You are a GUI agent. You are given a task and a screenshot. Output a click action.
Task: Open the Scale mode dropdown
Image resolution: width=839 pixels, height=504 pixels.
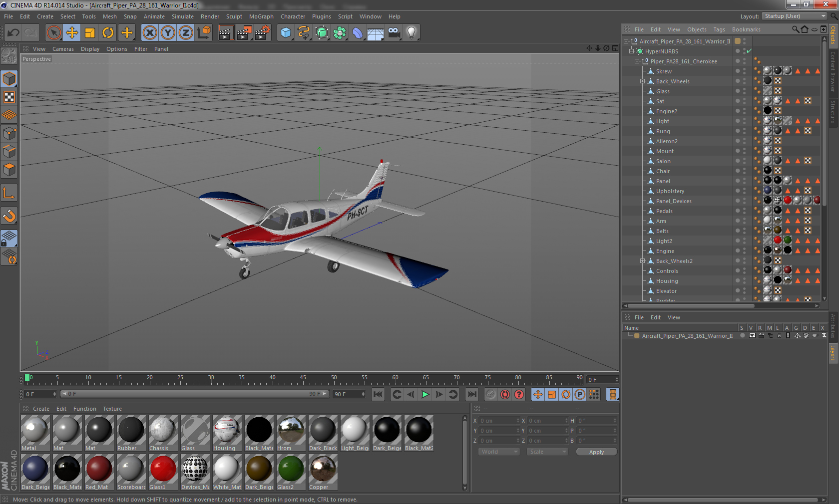(x=547, y=452)
